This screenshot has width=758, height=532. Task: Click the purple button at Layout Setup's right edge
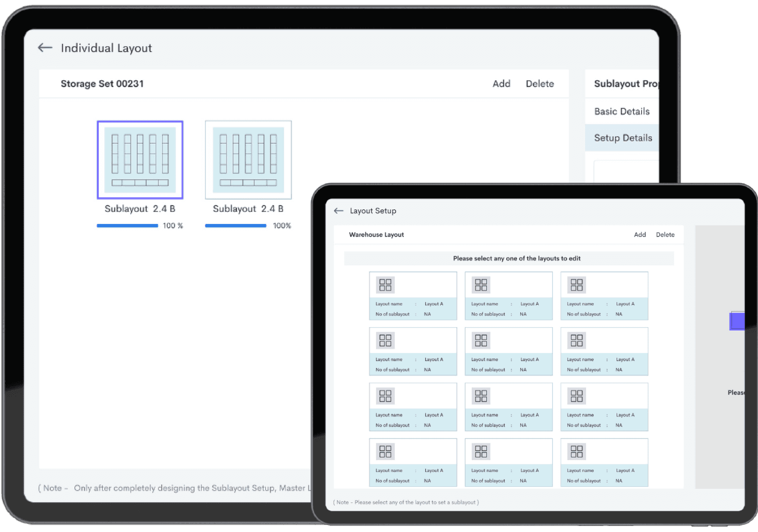pos(737,321)
